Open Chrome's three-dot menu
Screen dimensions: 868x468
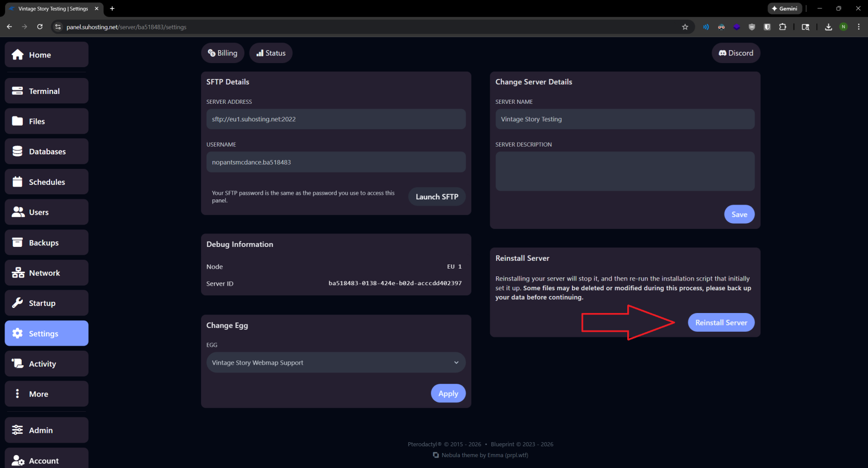[x=859, y=27]
